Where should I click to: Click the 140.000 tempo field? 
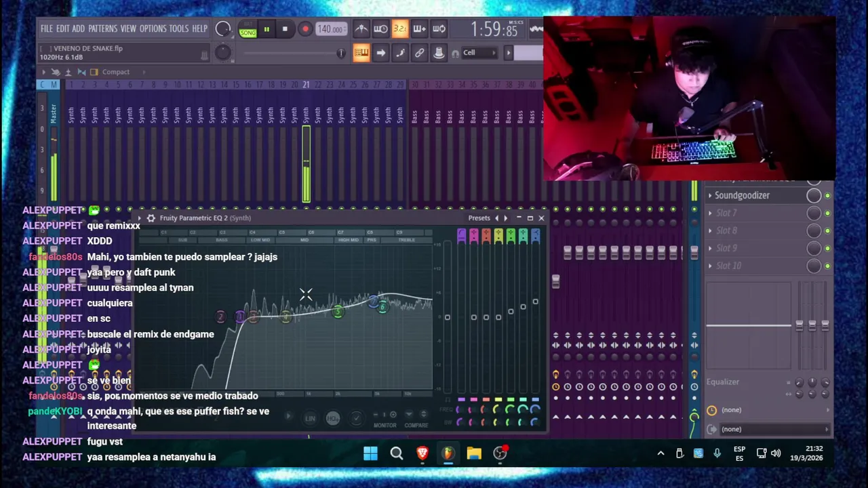(x=330, y=29)
